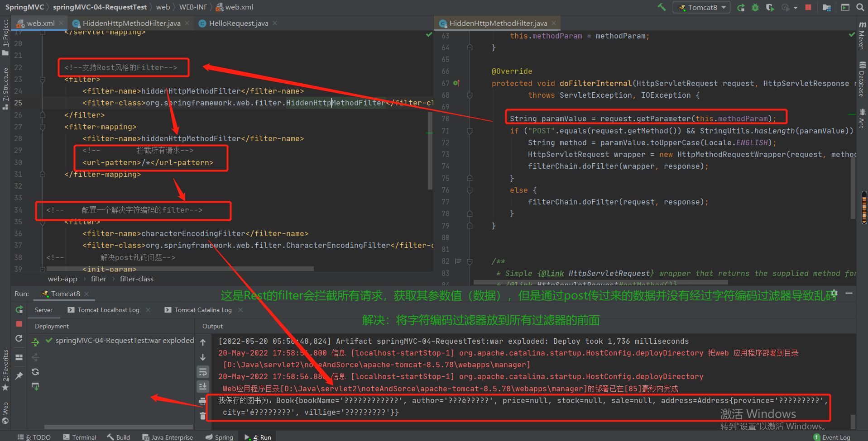Click the Run Anything icon
The height and width of the screenshot is (441, 868).
coord(845,7)
